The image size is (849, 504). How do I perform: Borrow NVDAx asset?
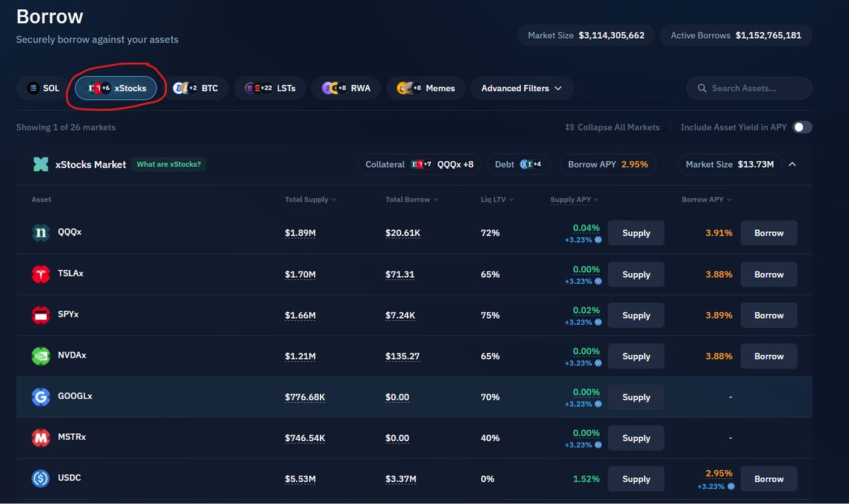(768, 356)
